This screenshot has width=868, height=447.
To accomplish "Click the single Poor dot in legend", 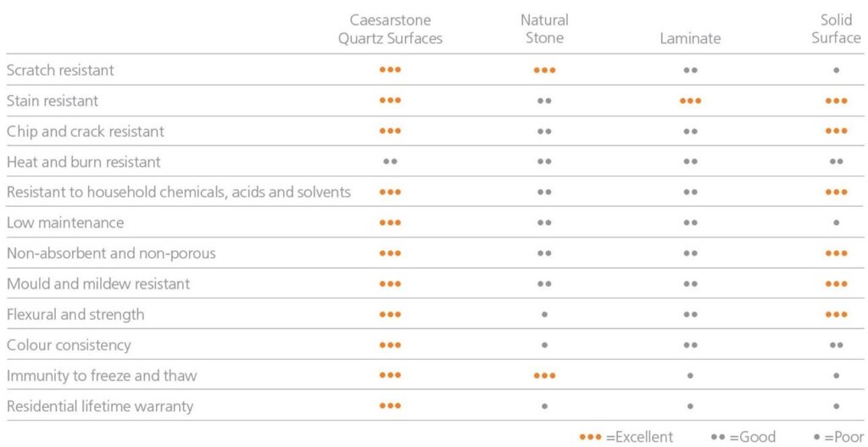I will click(x=816, y=437).
